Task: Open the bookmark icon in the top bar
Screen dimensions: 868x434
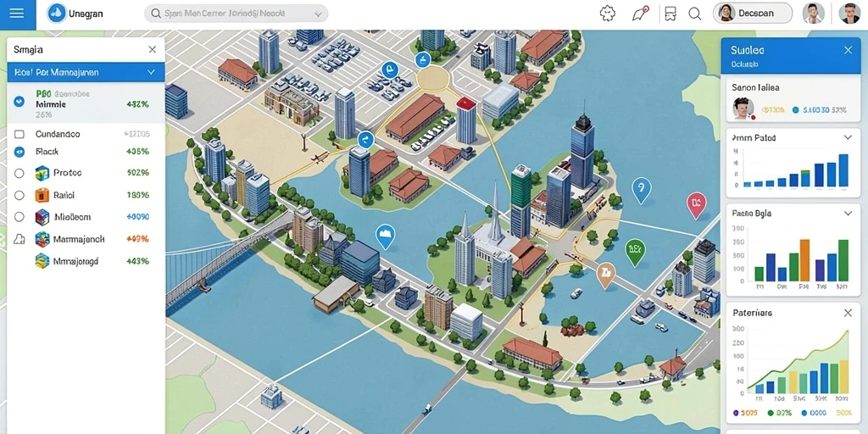Action: pyautogui.click(x=670, y=14)
